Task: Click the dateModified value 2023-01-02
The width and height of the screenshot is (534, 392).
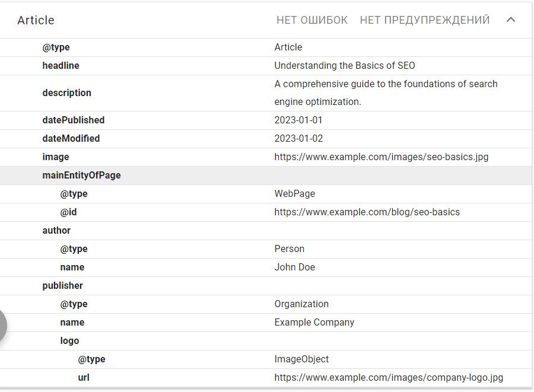Action: point(298,139)
